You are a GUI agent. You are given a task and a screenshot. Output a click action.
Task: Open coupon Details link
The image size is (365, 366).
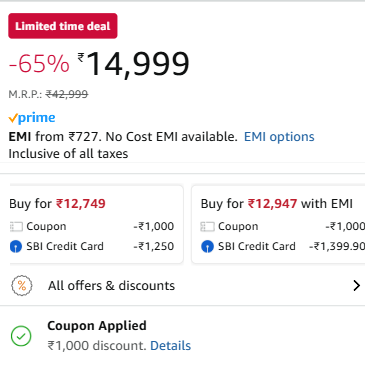(x=170, y=346)
